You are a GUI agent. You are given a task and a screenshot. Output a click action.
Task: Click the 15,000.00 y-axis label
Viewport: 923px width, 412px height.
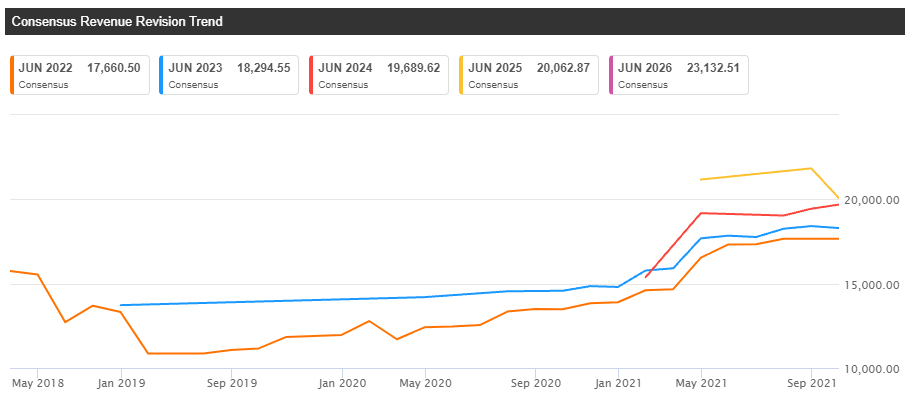873,285
